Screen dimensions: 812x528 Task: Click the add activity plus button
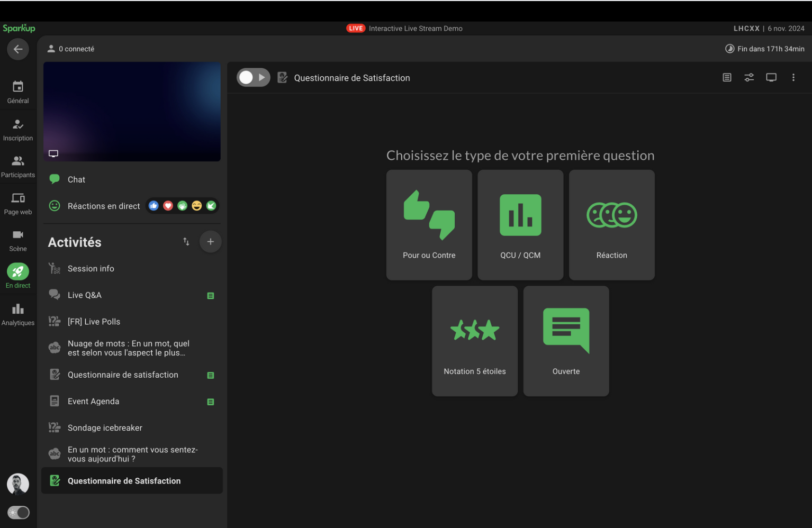tap(210, 242)
